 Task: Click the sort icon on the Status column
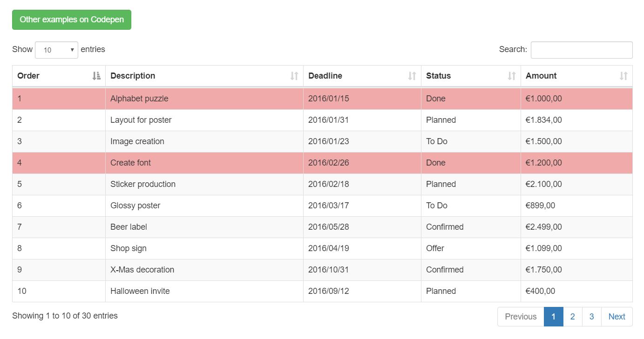tap(511, 76)
